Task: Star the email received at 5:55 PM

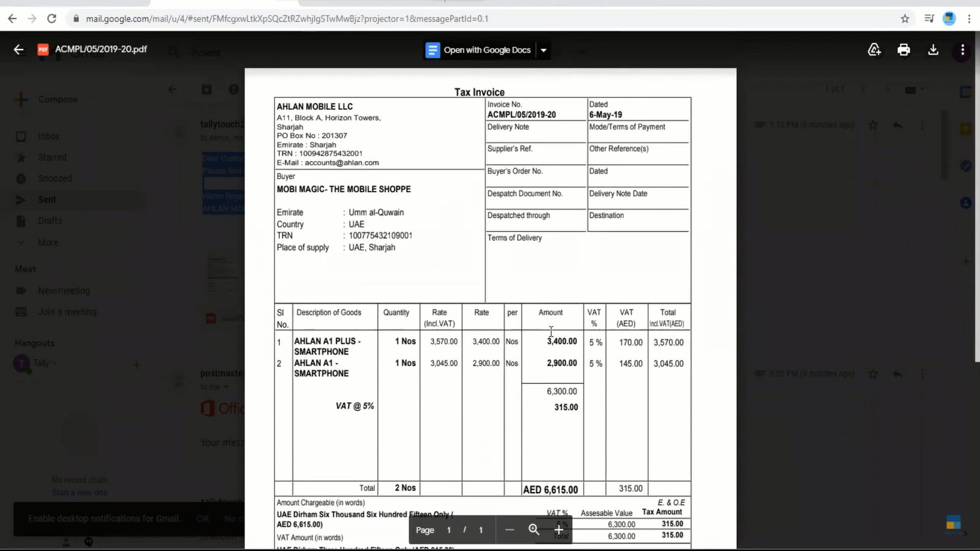Action: 873,124
